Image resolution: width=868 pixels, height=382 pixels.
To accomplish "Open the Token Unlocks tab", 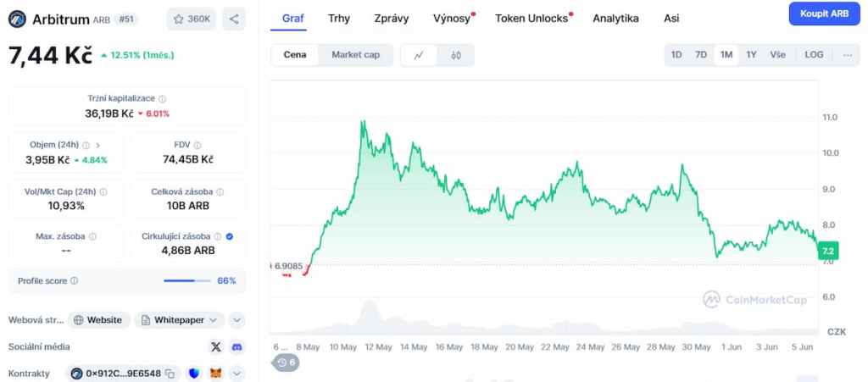I will tap(531, 18).
